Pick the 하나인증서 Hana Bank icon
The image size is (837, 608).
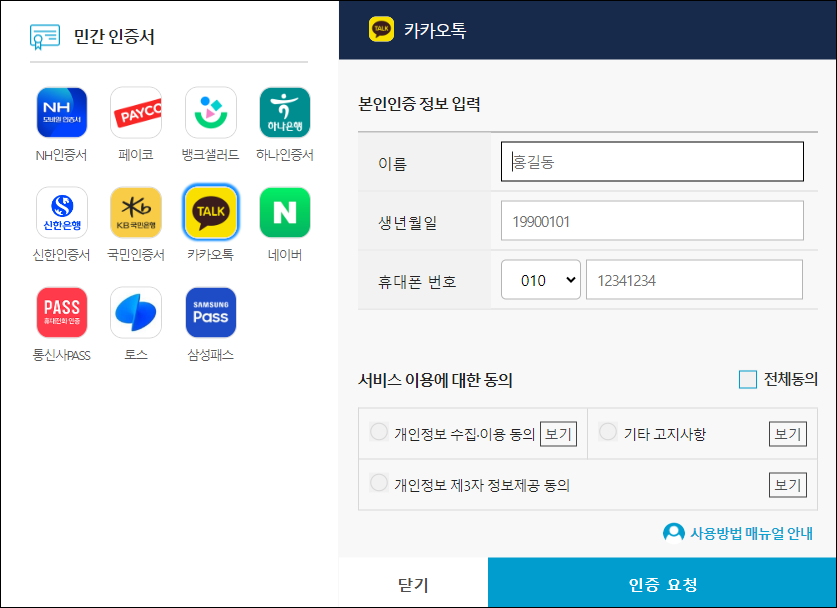pos(285,113)
